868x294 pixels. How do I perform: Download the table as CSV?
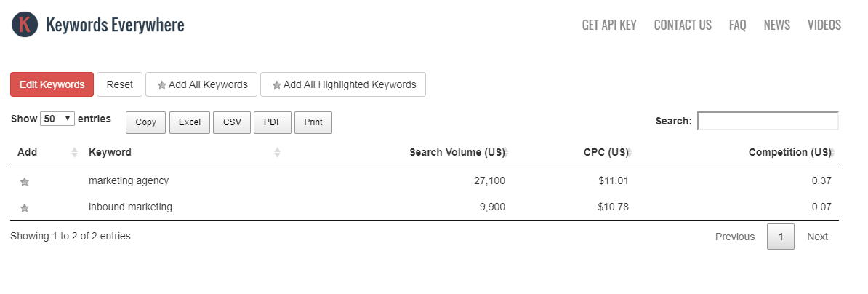[x=232, y=122]
